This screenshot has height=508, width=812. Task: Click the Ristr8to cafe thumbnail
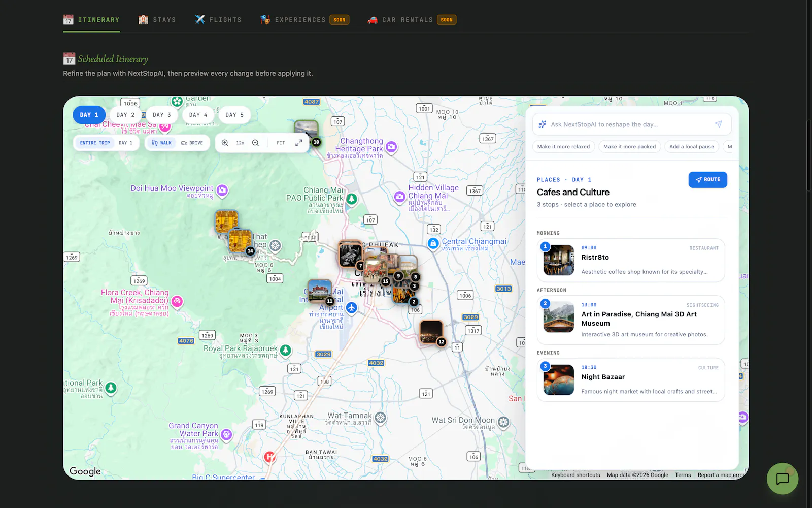point(559,260)
